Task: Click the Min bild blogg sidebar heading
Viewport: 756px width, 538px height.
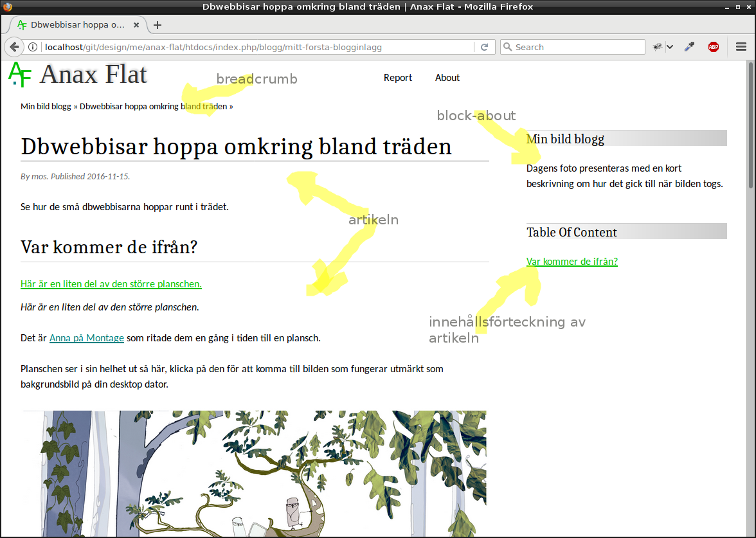Action: (565, 139)
